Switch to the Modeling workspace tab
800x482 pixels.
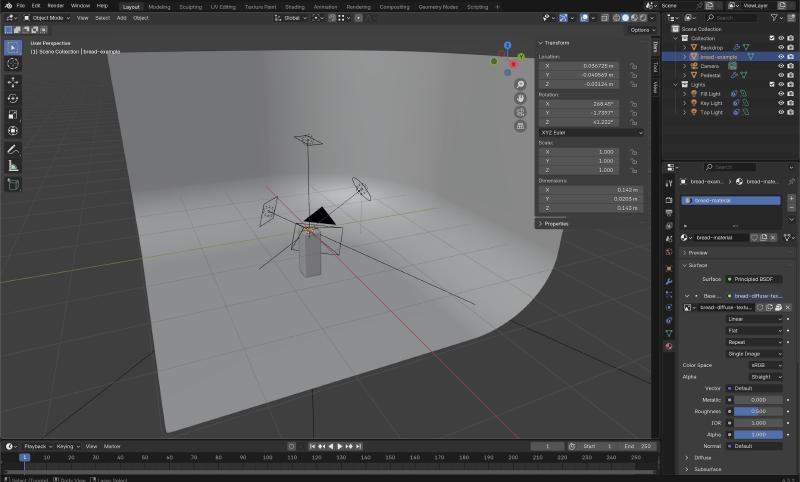(159, 7)
